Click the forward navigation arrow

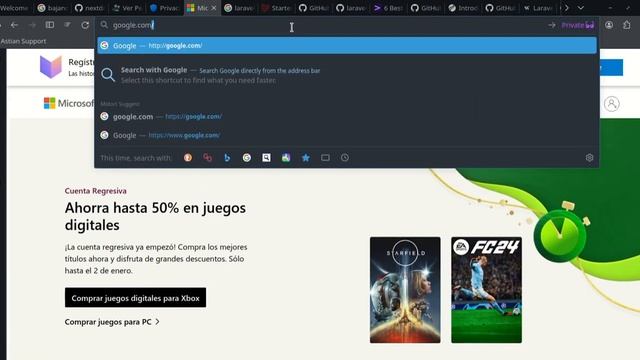(x=32, y=25)
